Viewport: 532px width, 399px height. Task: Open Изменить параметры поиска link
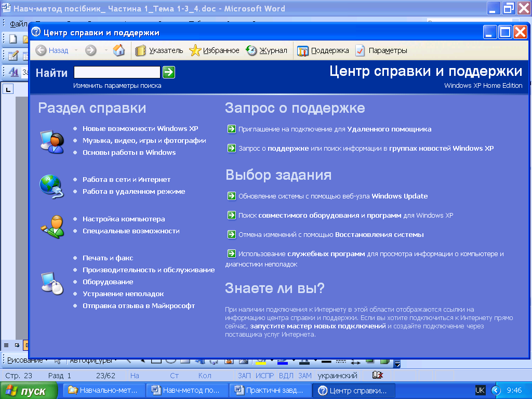[117, 86]
